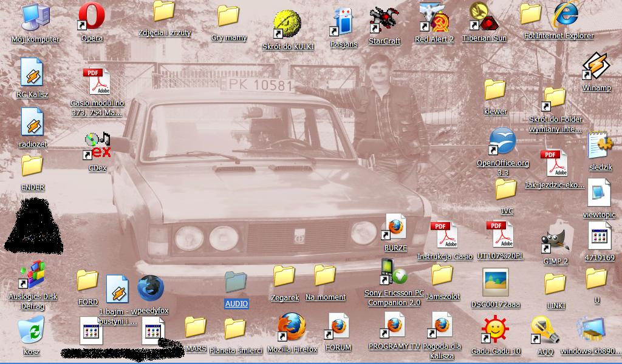Image resolution: width=622 pixels, height=364 pixels.
Task: Select the Internet Explorer icon
Action: click(x=566, y=15)
